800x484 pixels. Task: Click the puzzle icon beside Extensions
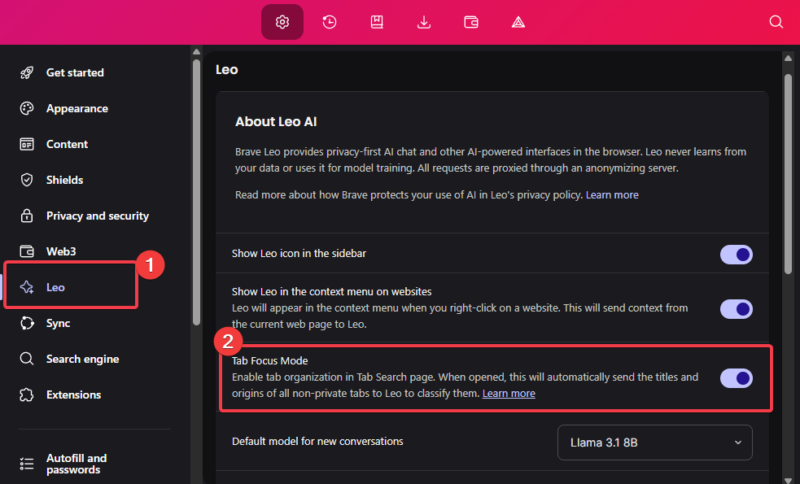click(27, 395)
